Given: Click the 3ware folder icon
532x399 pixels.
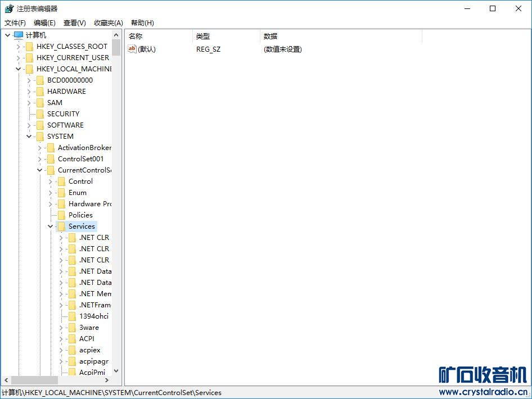Looking at the screenshot, I should coord(72,328).
